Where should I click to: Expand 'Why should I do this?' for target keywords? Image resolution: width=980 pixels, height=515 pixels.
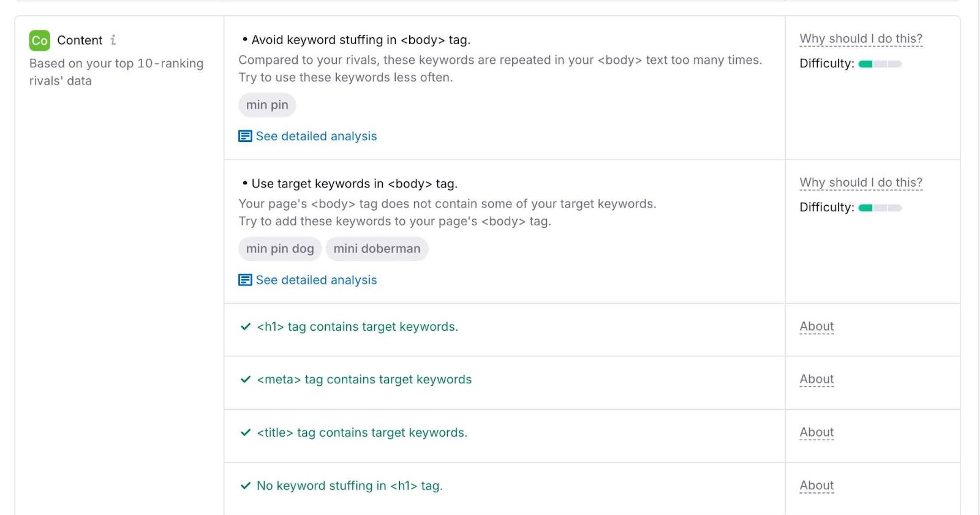pyautogui.click(x=861, y=182)
